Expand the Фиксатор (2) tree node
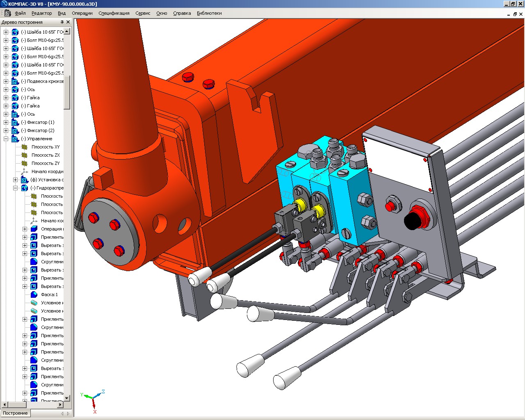The height and width of the screenshot is (420, 525). tap(6, 130)
